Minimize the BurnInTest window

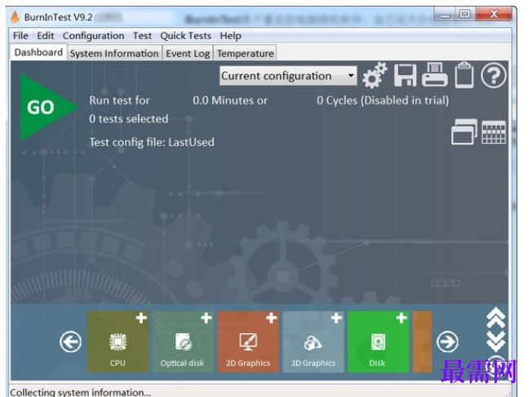tap(445, 15)
